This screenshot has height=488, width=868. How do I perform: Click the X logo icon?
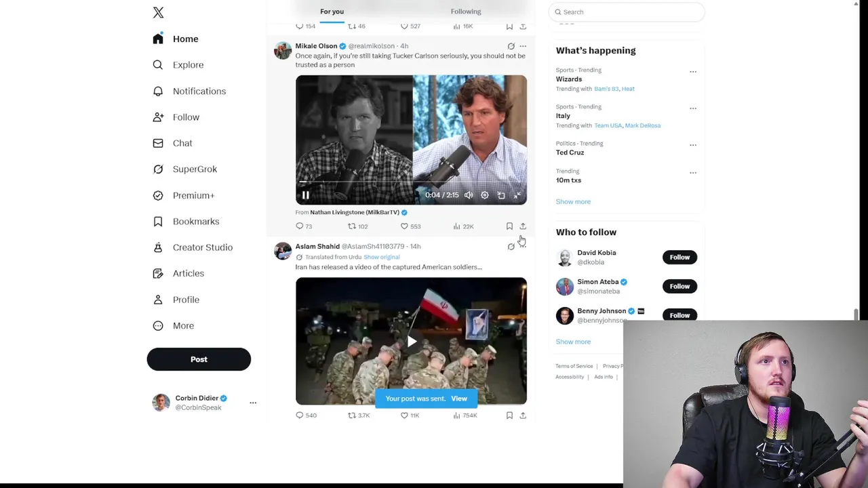158,12
